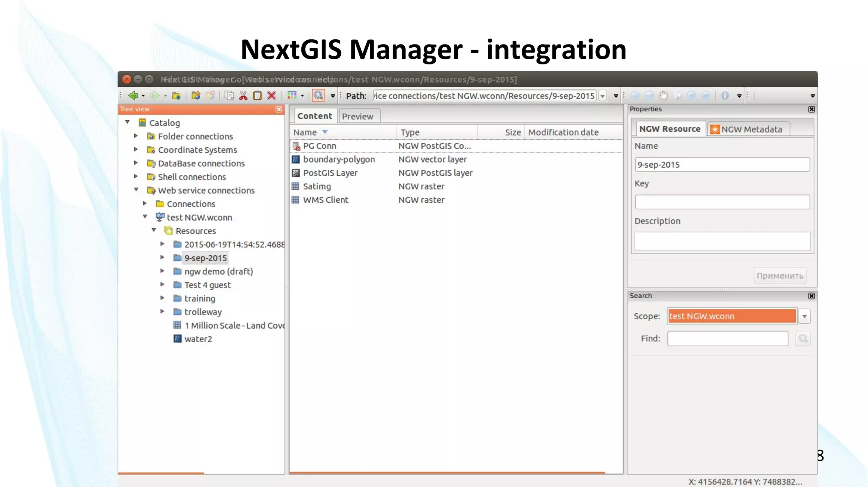The width and height of the screenshot is (868, 487).
Task: Toggle the highlighted magnifier search icon
Action: click(318, 95)
